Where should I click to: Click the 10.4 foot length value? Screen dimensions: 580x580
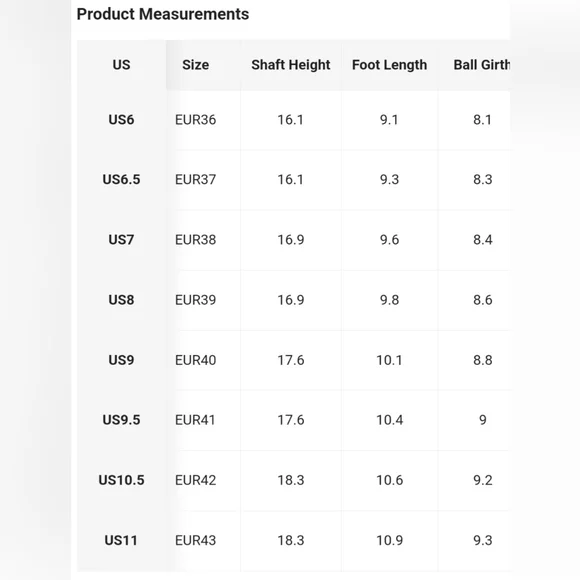tap(390, 420)
